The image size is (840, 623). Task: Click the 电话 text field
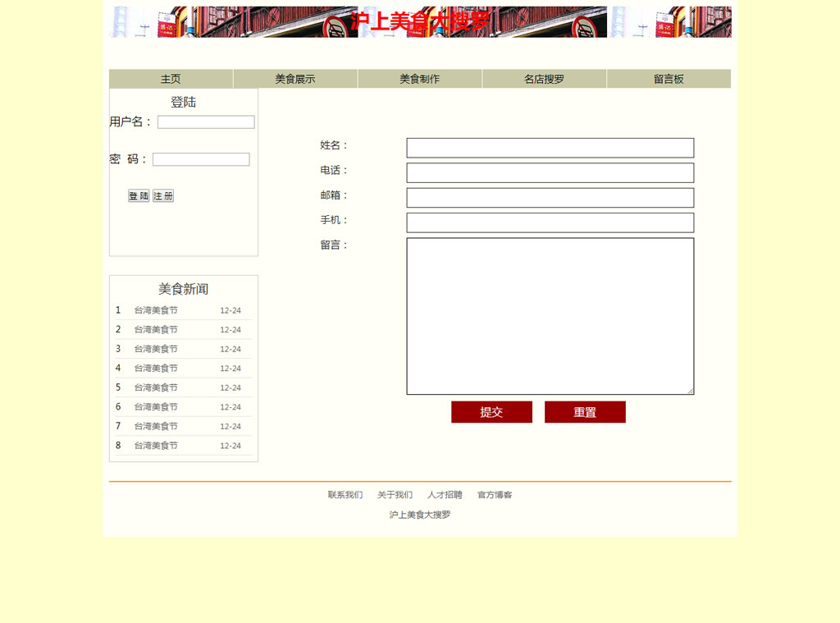(550, 173)
